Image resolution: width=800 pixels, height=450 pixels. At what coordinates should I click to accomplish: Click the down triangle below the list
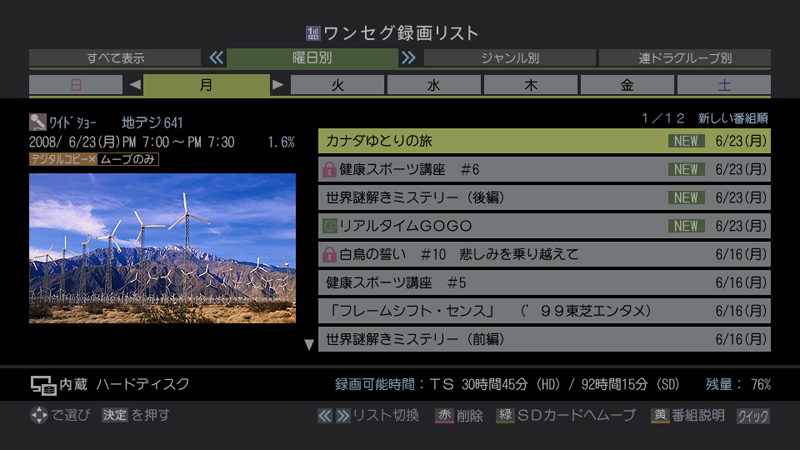309,345
